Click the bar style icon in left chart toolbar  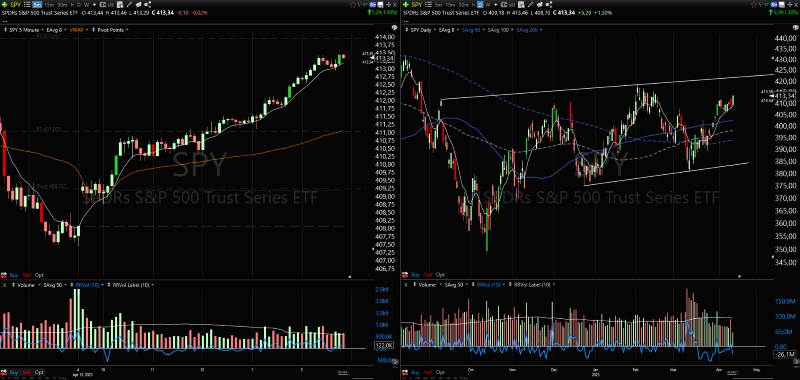tap(111, 5)
